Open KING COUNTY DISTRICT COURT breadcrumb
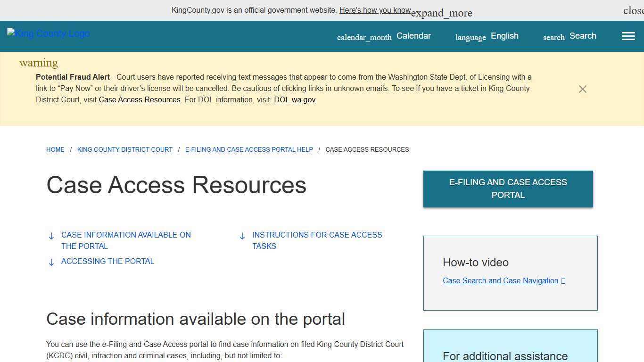The width and height of the screenshot is (644, 362). [x=124, y=149]
